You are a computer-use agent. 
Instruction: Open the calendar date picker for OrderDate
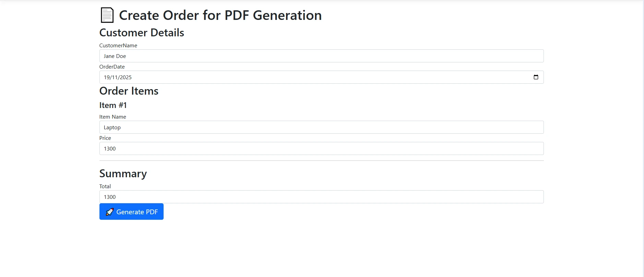click(536, 77)
